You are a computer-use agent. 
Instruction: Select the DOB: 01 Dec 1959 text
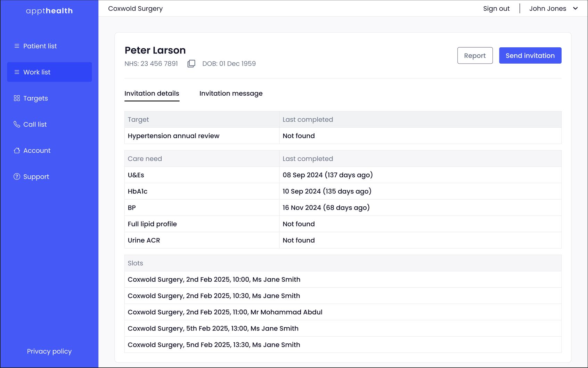pyautogui.click(x=229, y=64)
